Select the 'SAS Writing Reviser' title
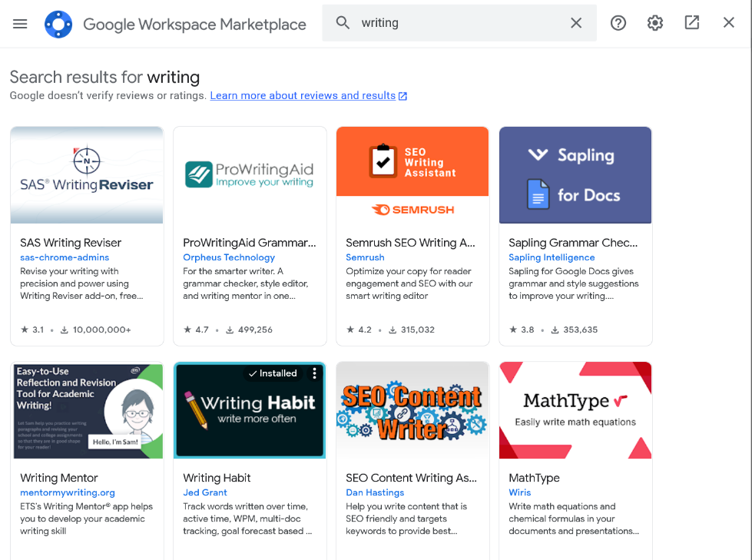The width and height of the screenshot is (752, 560). click(x=71, y=243)
